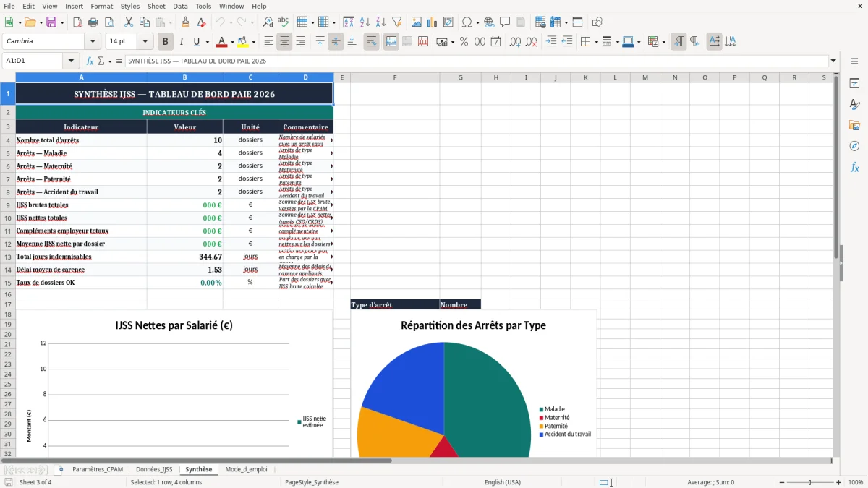The image size is (868, 488).
Task: Click the Sort Descending icon
Action: (381, 22)
